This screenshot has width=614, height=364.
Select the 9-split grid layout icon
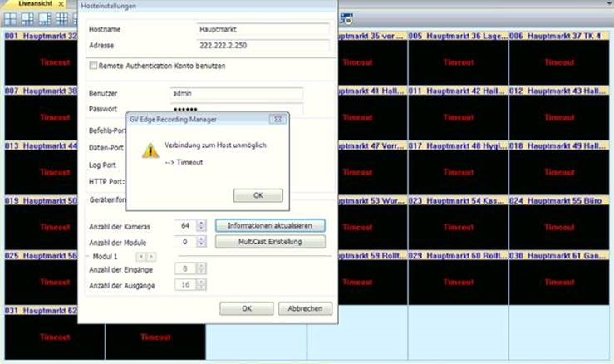coord(61,18)
